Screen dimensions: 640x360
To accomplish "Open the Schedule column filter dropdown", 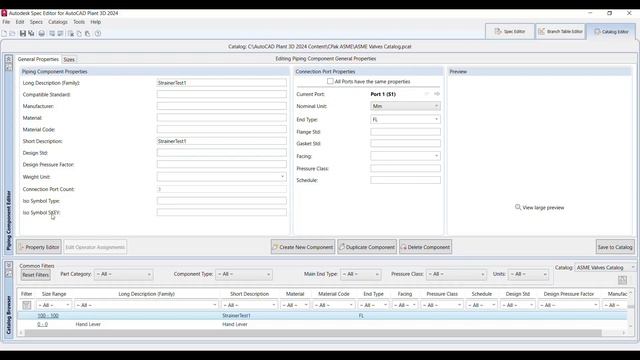I will (482, 305).
